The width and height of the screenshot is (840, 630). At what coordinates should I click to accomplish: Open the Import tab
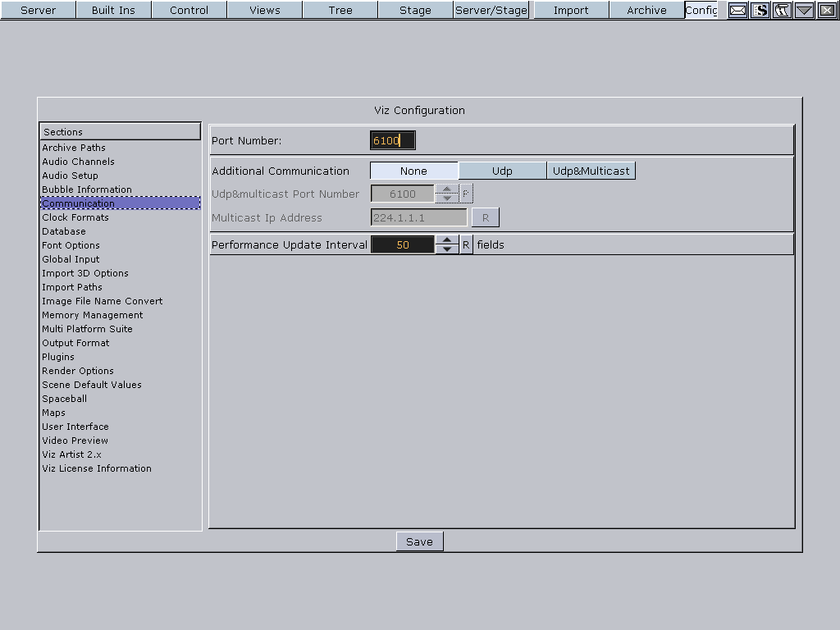pos(571,10)
